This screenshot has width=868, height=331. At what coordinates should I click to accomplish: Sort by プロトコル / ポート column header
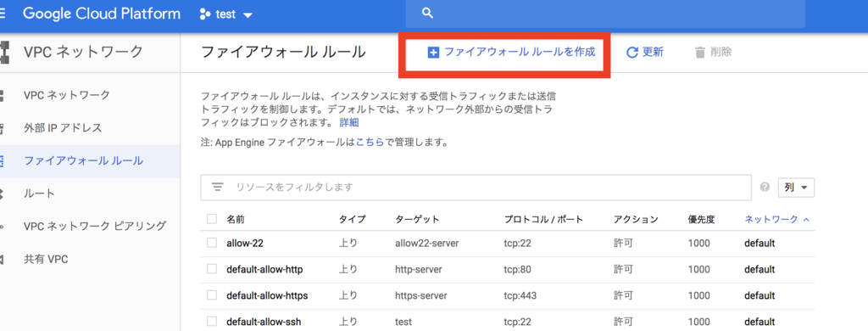(543, 220)
